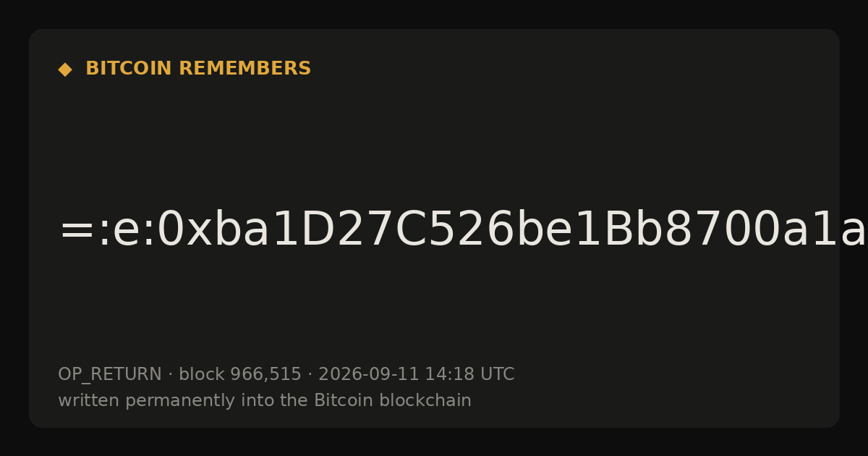The image size is (868, 456).
Task: Click the dot separator after OP_RETURN
Action: (170, 375)
